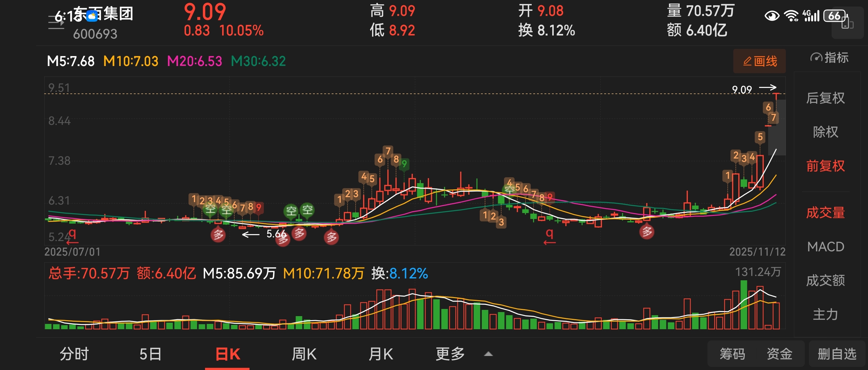The image size is (868, 370).
Task: Tap the weather app status icon
Action: coord(92,16)
